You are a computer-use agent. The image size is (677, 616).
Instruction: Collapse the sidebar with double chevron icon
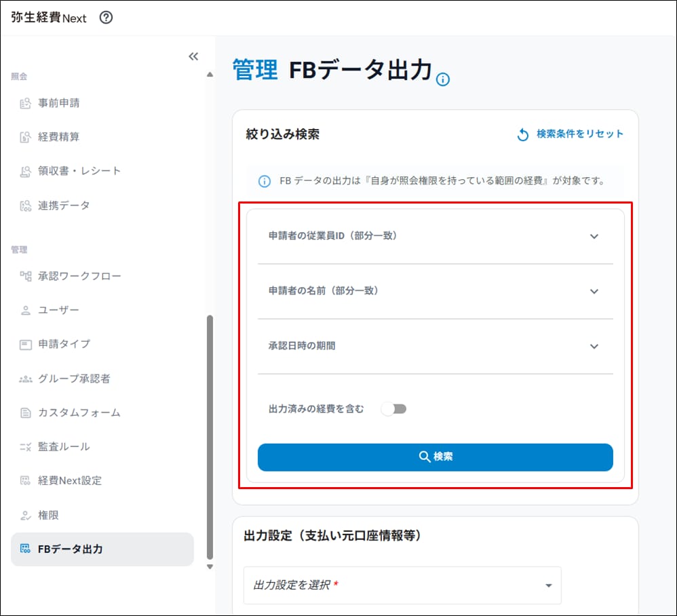[x=193, y=56]
